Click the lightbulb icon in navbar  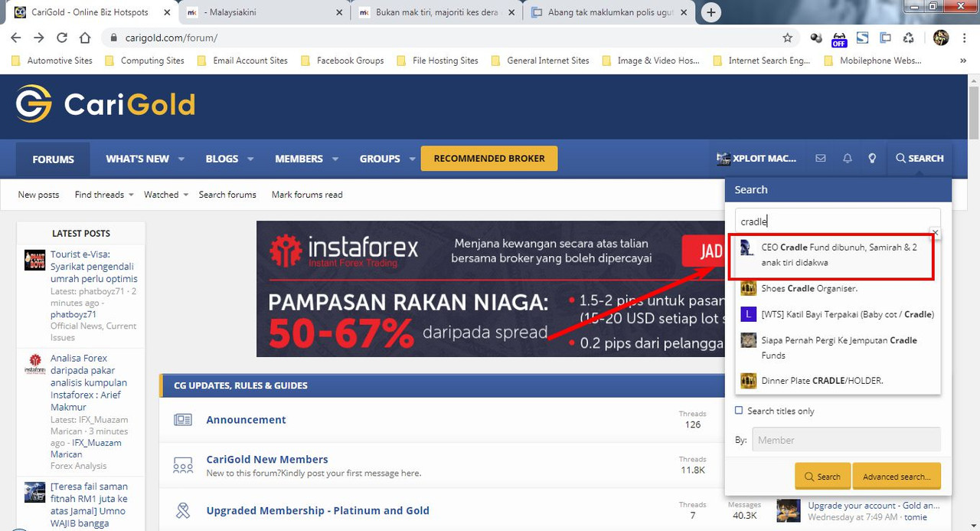[871, 159]
